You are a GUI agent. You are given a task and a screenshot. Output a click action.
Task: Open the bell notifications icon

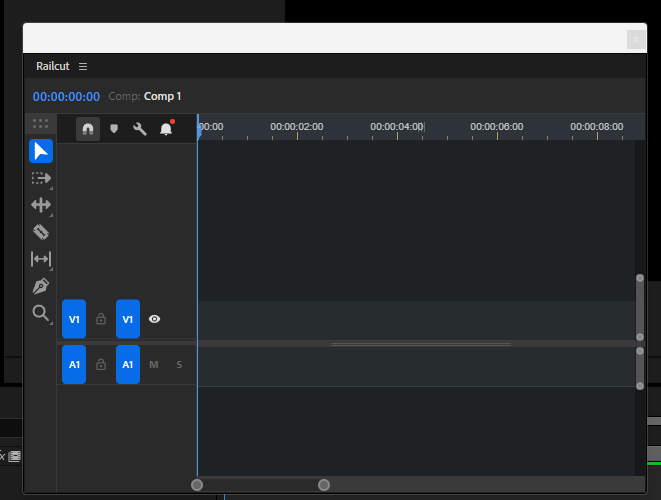[166, 128]
